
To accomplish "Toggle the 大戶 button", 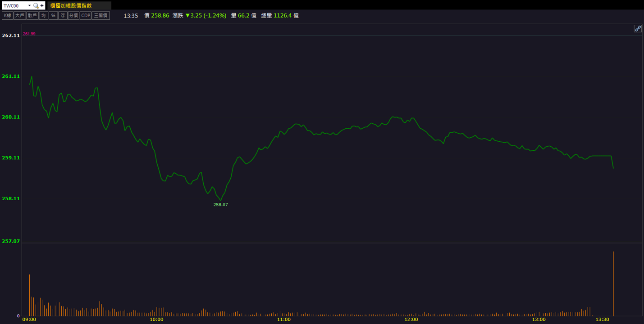I will (19, 15).
